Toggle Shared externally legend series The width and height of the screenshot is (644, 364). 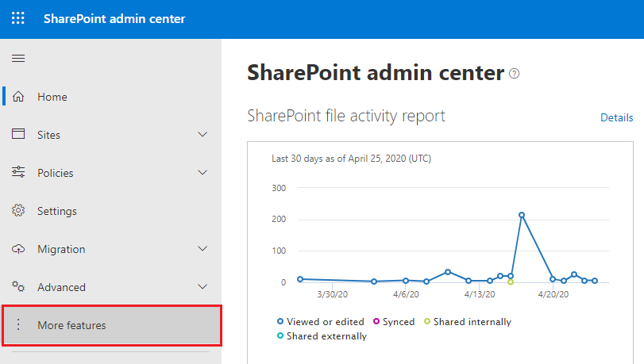pyautogui.click(x=322, y=336)
